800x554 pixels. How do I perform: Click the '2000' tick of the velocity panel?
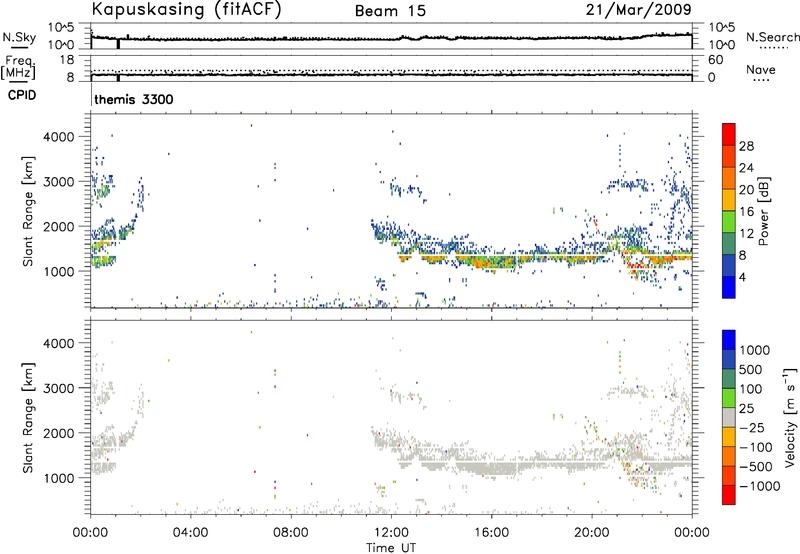[61, 433]
